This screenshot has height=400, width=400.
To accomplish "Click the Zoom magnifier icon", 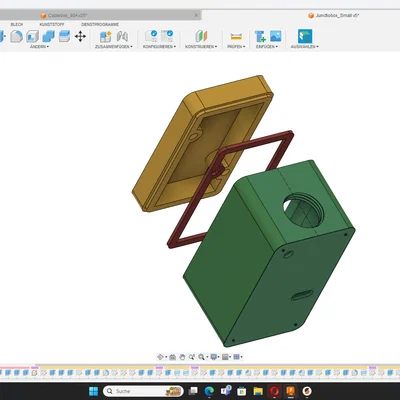I will point(201,357).
